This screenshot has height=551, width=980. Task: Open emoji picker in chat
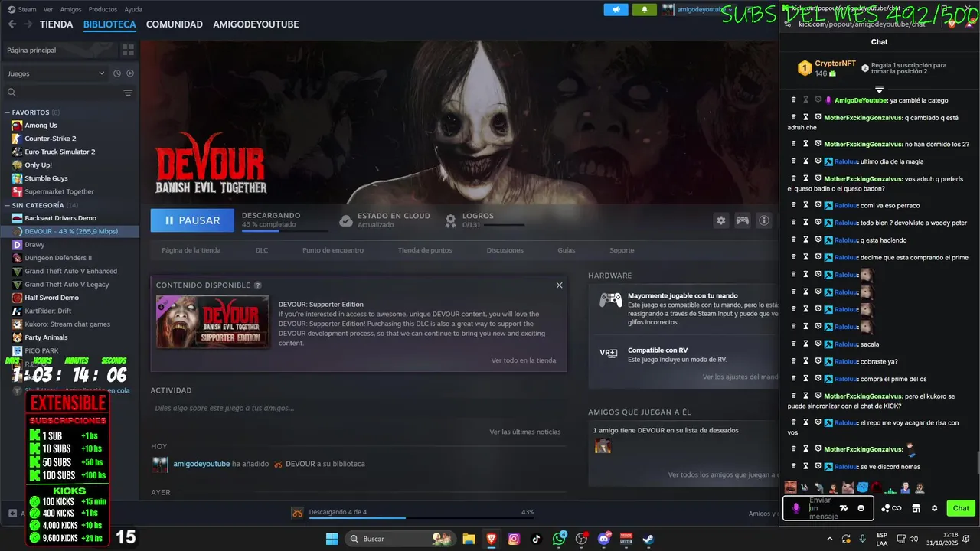[861, 508]
